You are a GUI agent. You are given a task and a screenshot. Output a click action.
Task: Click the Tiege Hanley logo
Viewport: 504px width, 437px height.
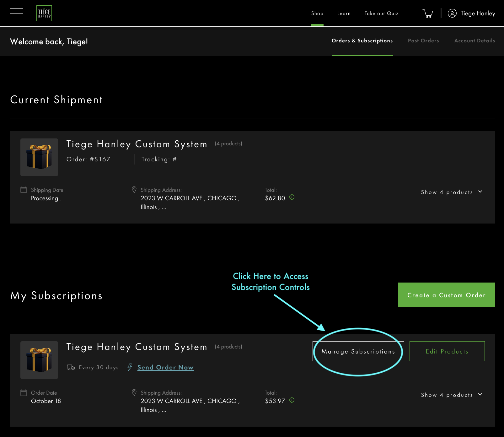click(x=44, y=13)
